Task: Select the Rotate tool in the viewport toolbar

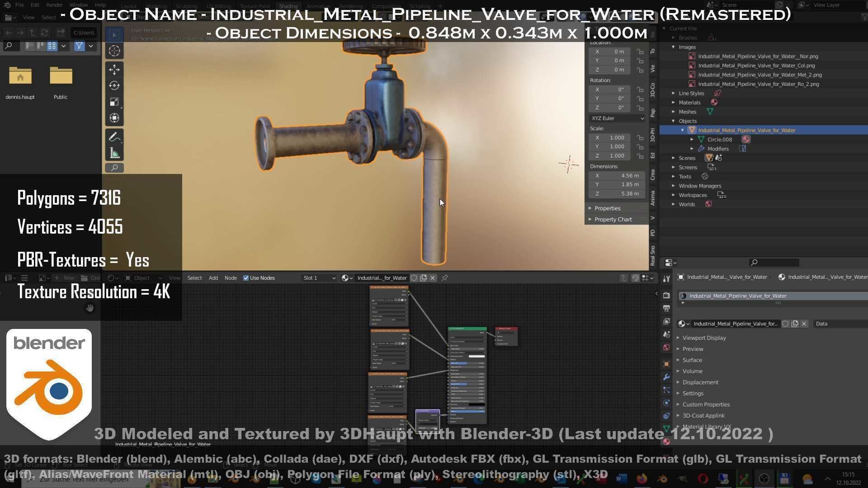Action: click(x=114, y=85)
